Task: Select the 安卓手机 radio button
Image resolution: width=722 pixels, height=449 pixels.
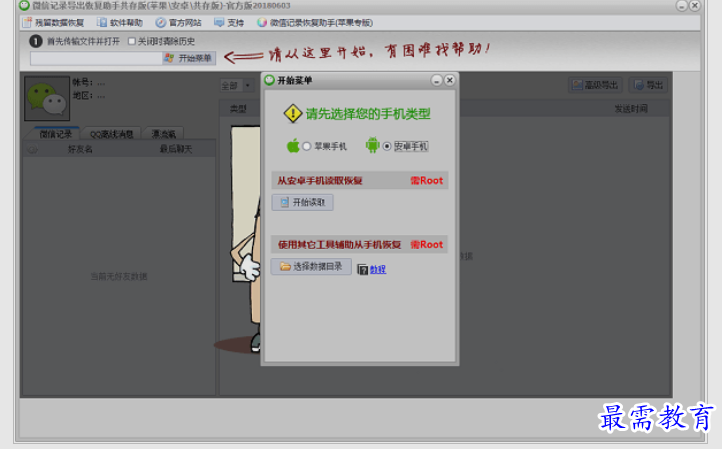Action: (x=387, y=146)
